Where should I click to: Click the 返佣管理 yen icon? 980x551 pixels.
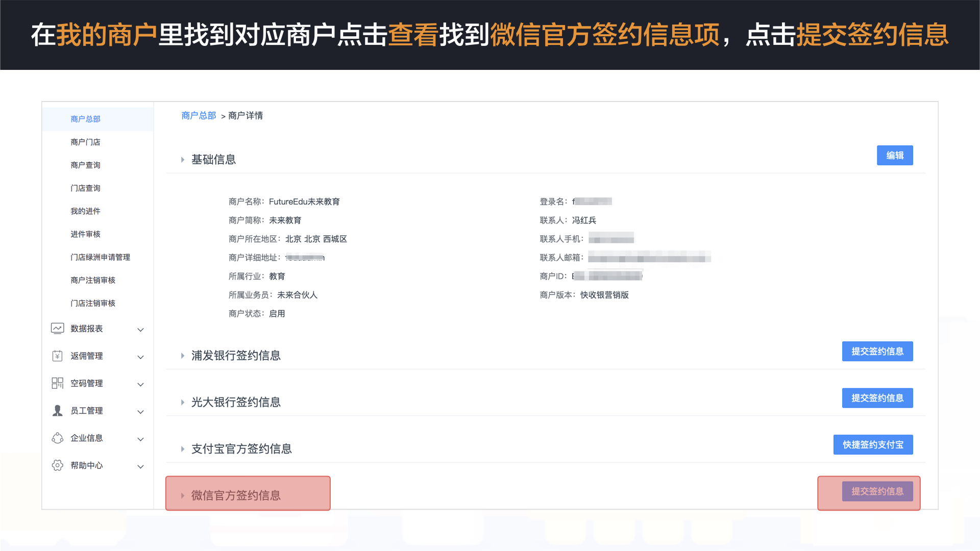coord(57,356)
